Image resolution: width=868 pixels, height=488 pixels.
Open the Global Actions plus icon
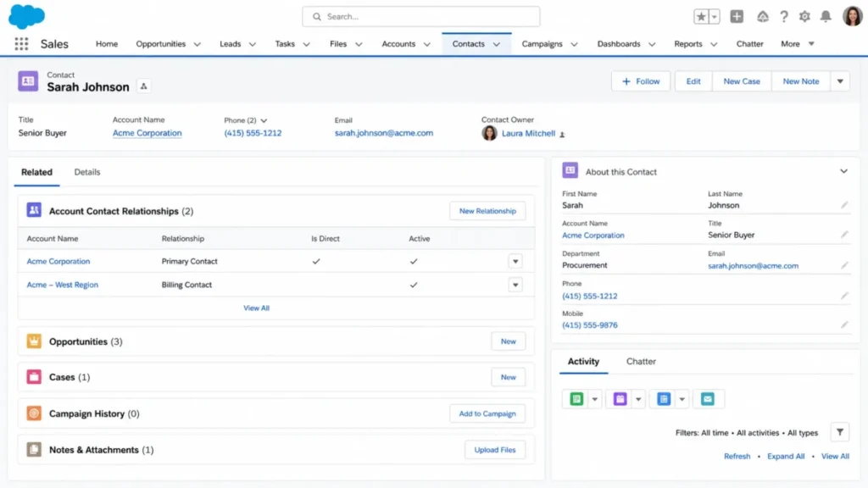(x=737, y=17)
